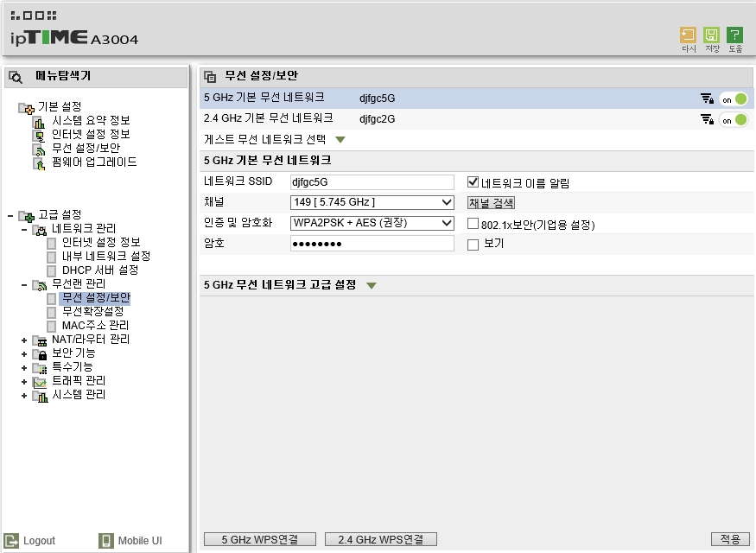Expand 5 GHz 무선 네트워크 고급 설정 arrow

click(372, 285)
